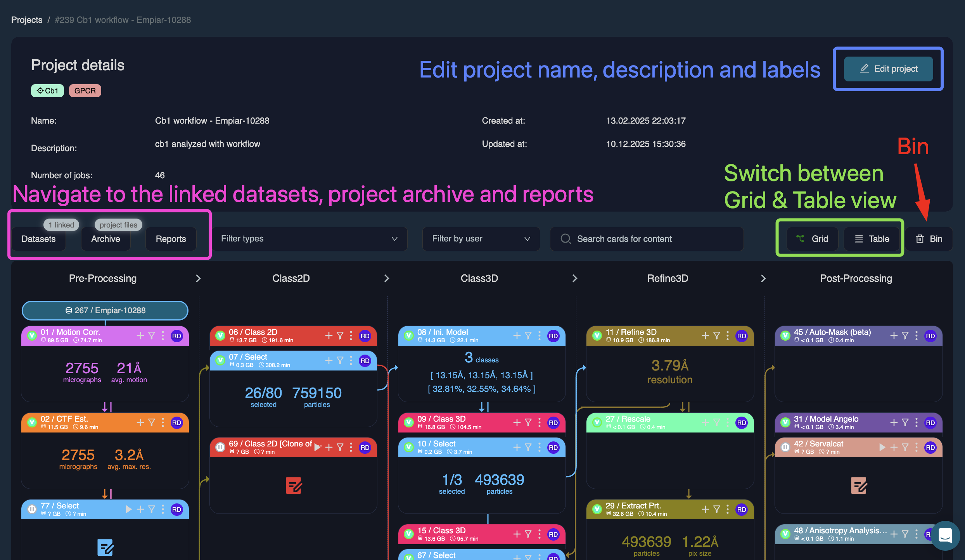Click the Edit project button
The image size is (965, 560).
pyautogui.click(x=888, y=69)
